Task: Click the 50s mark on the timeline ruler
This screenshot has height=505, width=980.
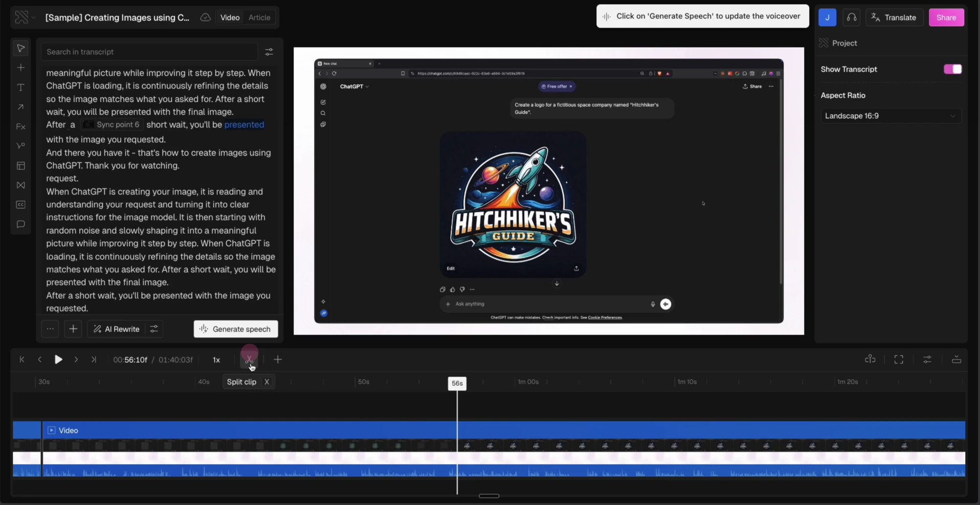Action: [x=364, y=382]
